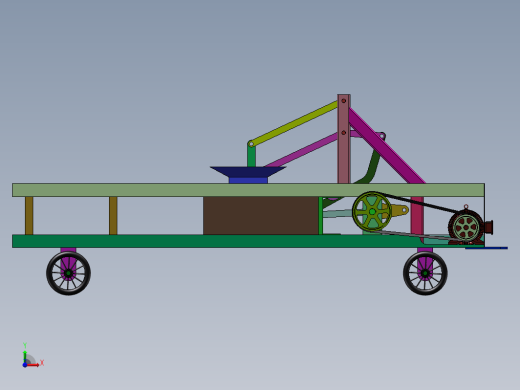Select the left cart wheel

[68, 273]
